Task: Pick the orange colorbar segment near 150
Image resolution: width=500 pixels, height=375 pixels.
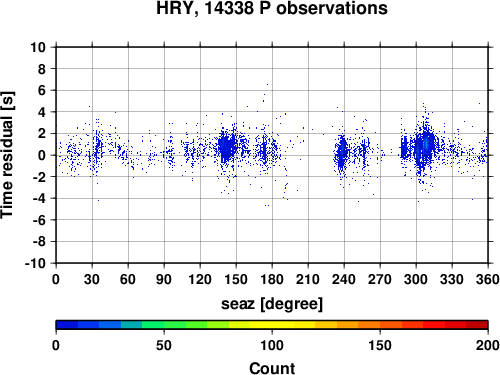Action: [x=380, y=325]
